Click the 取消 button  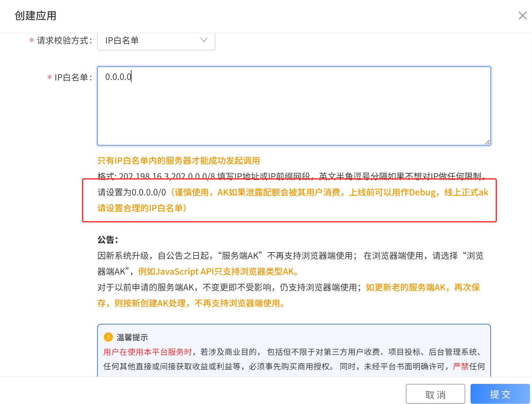pyautogui.click(x=435, y=394)
